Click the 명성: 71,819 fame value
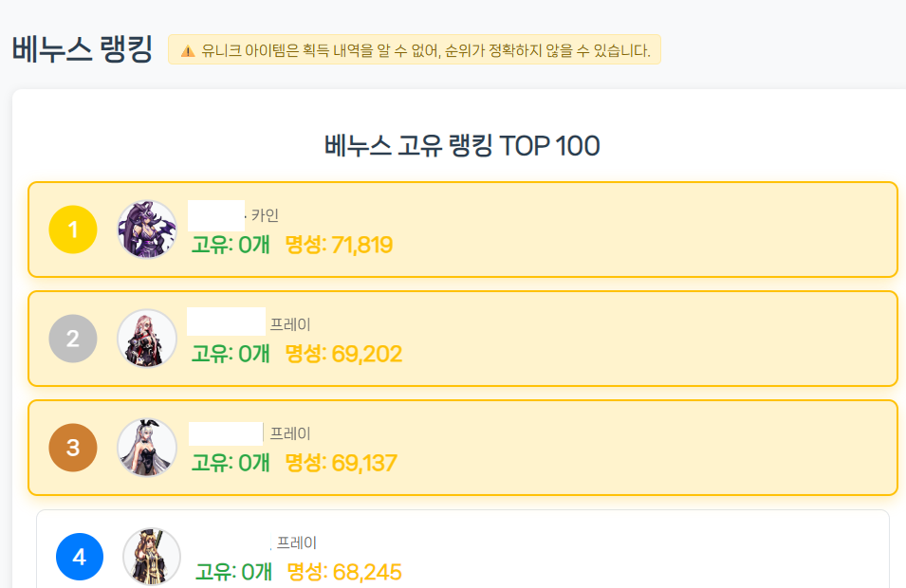This screenshot has height=588, width=906. pos(339,246)
